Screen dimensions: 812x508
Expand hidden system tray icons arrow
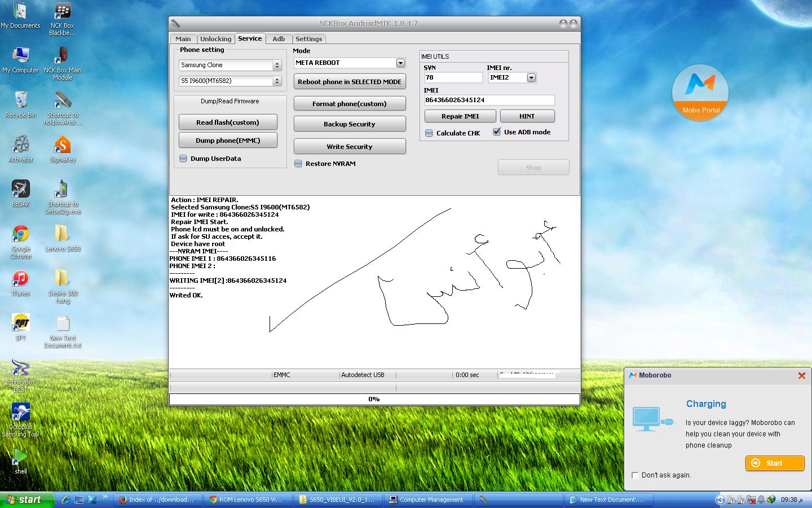720,500
